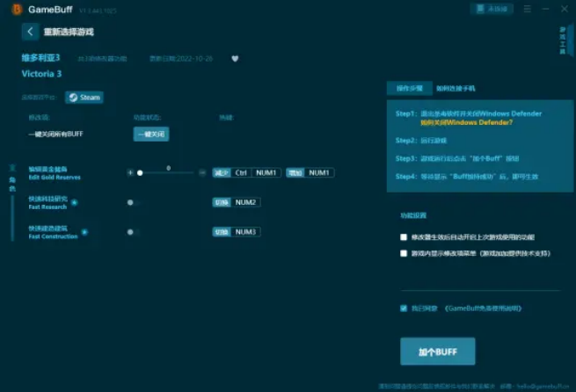Viewport: 576px width, 392px height.
Task: Click the Victoria 3 game title
Action: tap(41, 74)
